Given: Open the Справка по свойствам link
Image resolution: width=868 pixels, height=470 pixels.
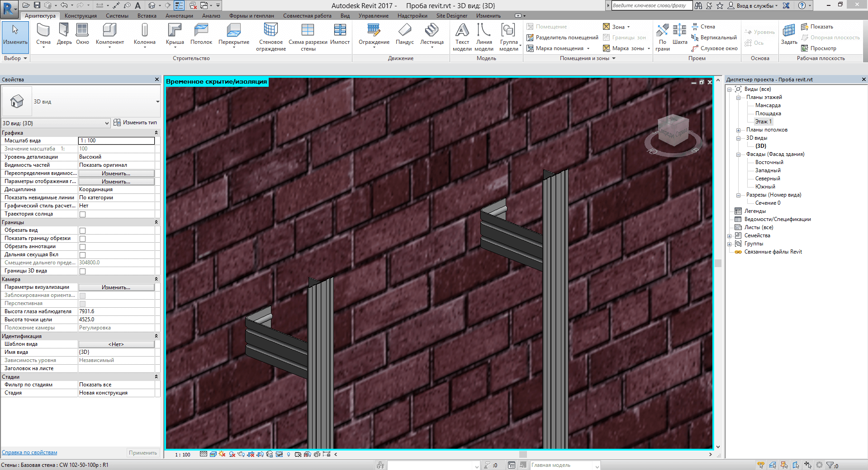Looking at the screenshot, I should coord(29,452).
